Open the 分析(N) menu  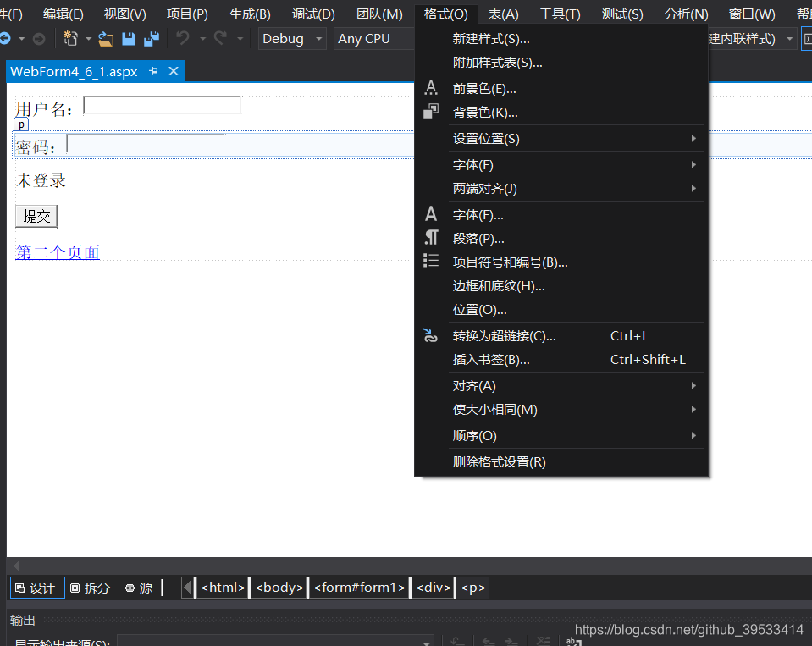tap(686, 14)
